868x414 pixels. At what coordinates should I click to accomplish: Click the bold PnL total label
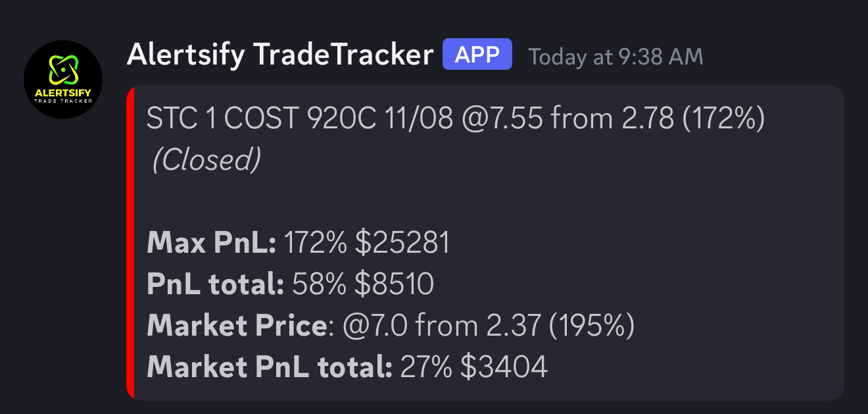[x=215, y=284]
